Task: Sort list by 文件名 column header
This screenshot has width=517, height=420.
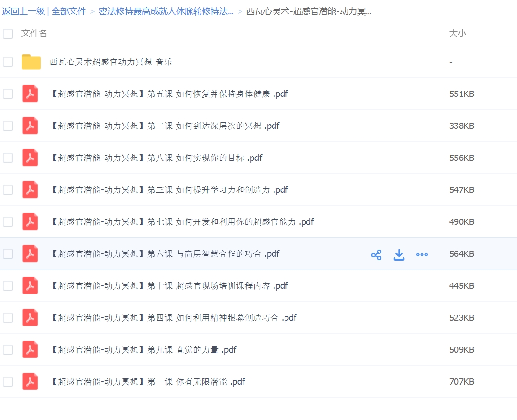Action: click(34, 33)
